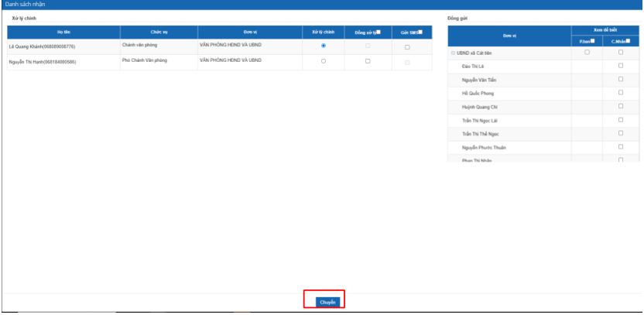Check the P.ban header select-all box
This screenshot has height=315, width=644.
coord(593,41)
